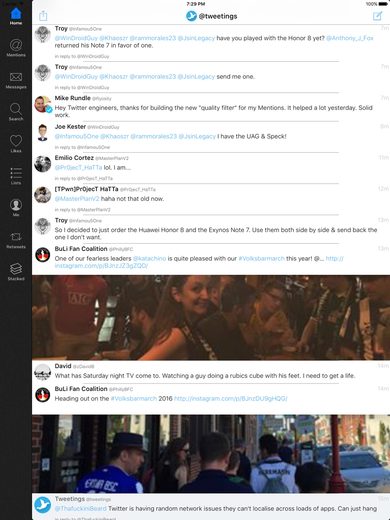Open Troy's avatar on Honor 8 question tweet
Screen dimensions: 390x520
click(43, 34)
